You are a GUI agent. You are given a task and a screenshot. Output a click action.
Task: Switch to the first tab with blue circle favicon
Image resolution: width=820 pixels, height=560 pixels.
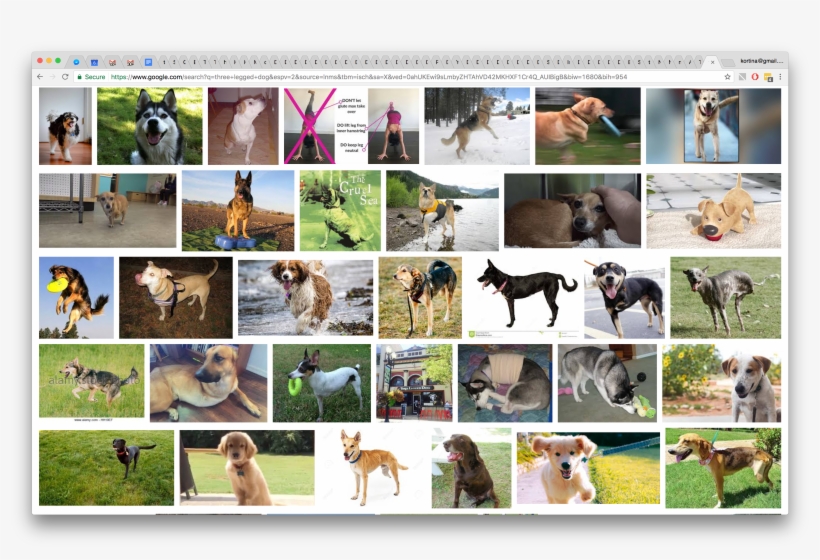pos(76,62)
